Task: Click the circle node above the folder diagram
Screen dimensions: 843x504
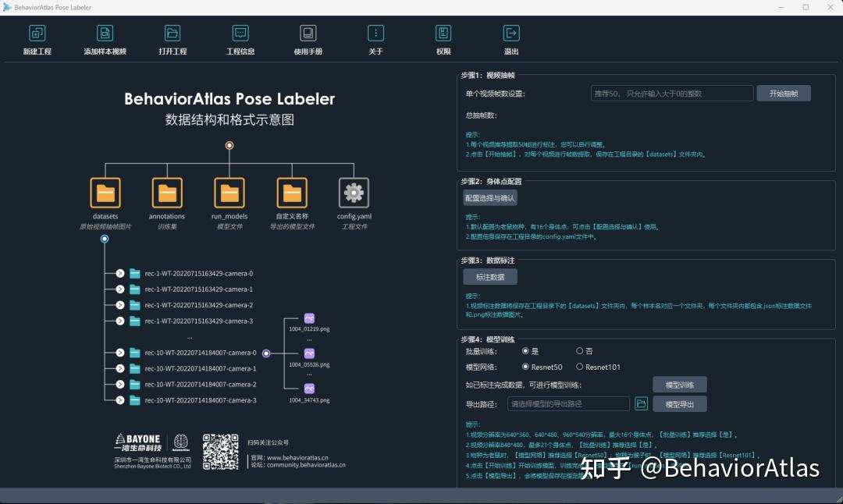Action: click(x=229, y=146)
